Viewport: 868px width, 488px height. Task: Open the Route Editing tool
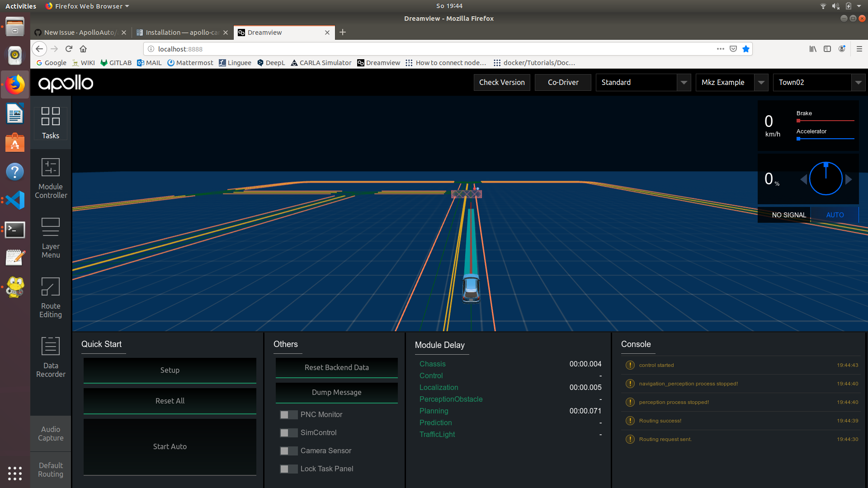[x=51, y=298]
